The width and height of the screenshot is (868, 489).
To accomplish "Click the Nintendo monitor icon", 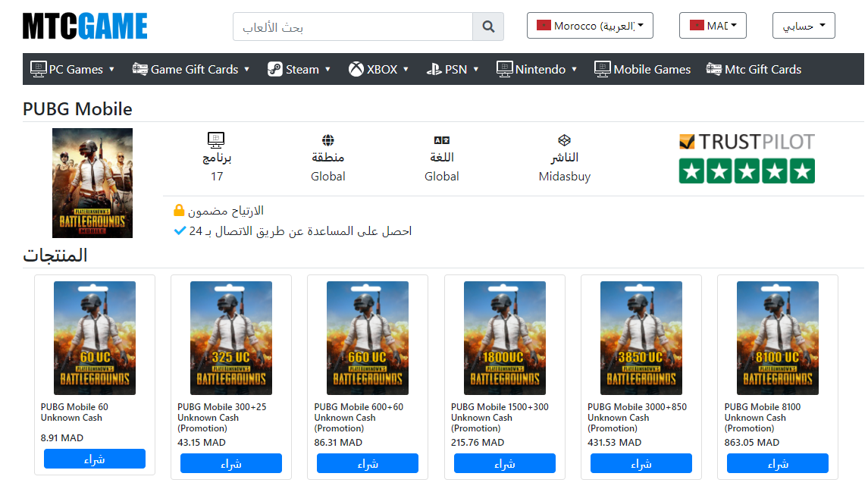I will (504, 69).
